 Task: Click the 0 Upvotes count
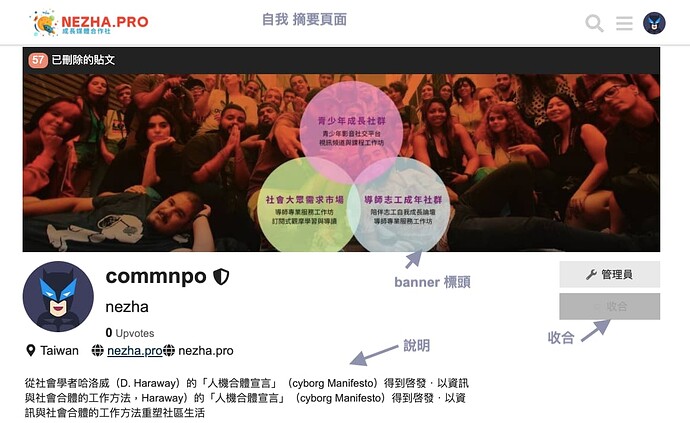coord(130,333)
